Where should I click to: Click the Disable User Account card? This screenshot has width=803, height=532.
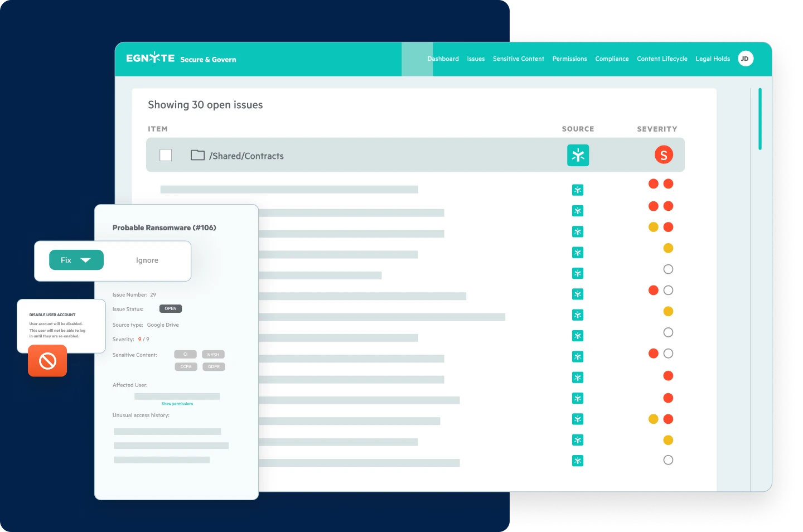tap(61, 326)
